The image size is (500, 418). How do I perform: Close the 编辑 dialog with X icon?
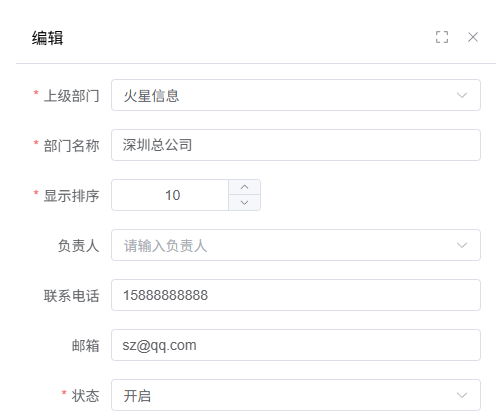(473, 37)
